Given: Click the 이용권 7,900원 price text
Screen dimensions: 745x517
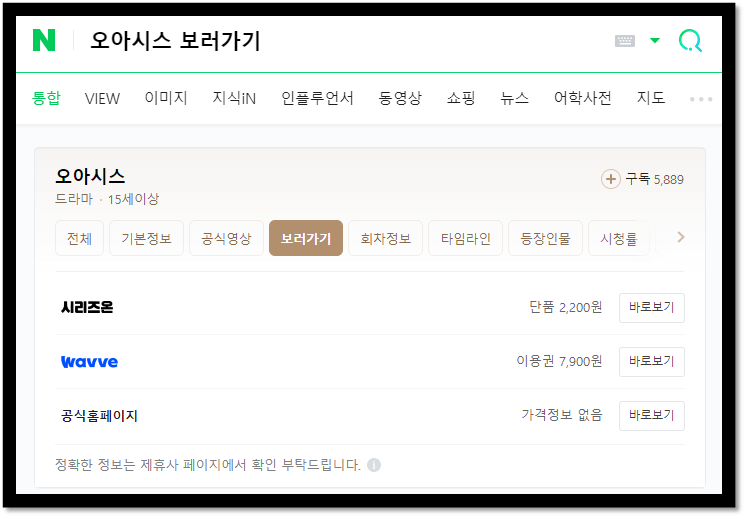Looking at the screenshot, I should [559, 361].
